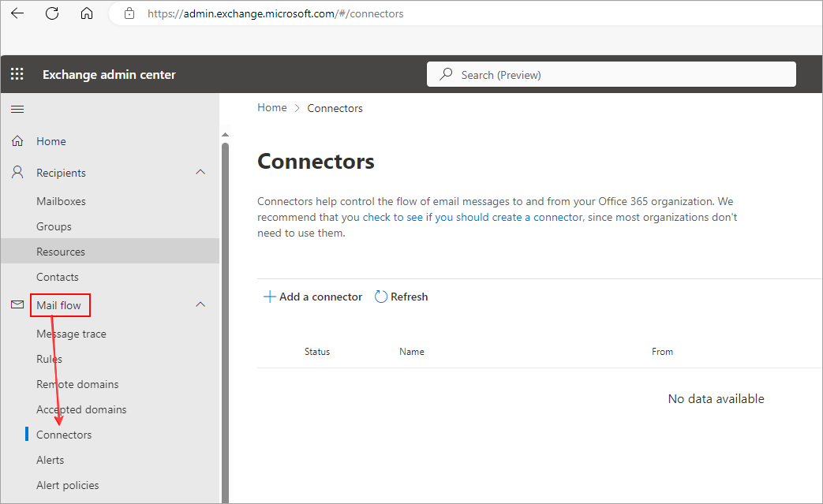
Task: Open the Office 365 app launcher waffle icon
Action: 17,73
